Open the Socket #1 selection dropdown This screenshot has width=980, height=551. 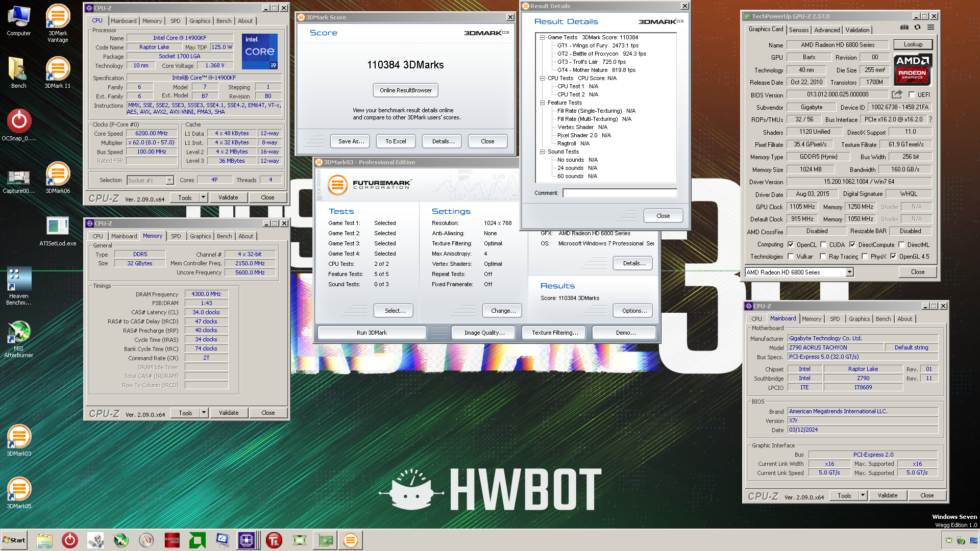click(169, 181)
